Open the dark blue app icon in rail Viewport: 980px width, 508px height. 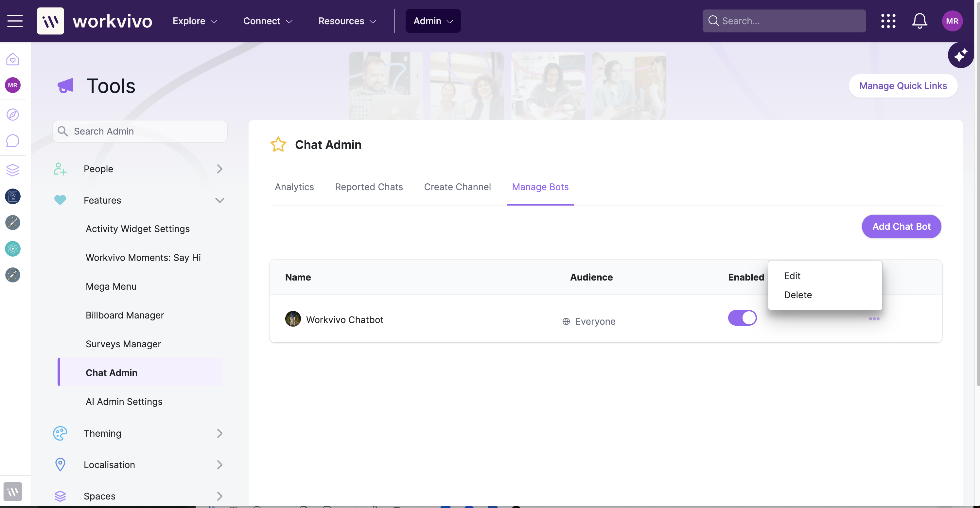tap(12, 196)
